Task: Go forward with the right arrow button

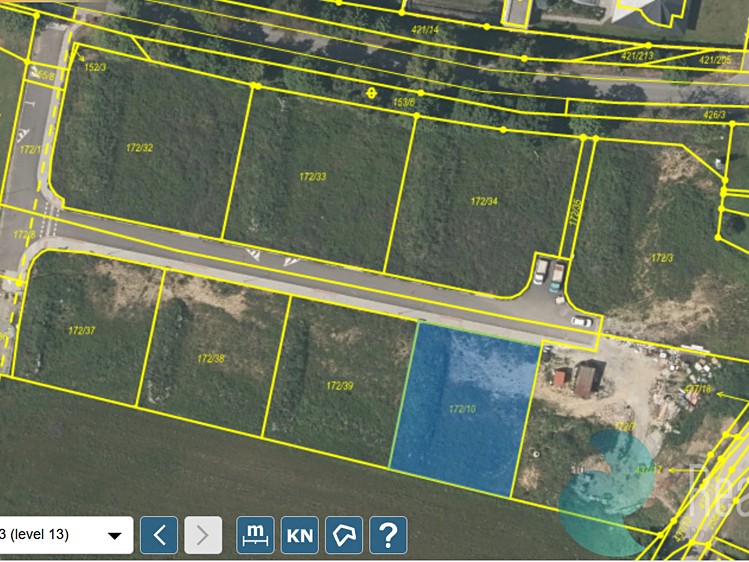Action: 203,535
